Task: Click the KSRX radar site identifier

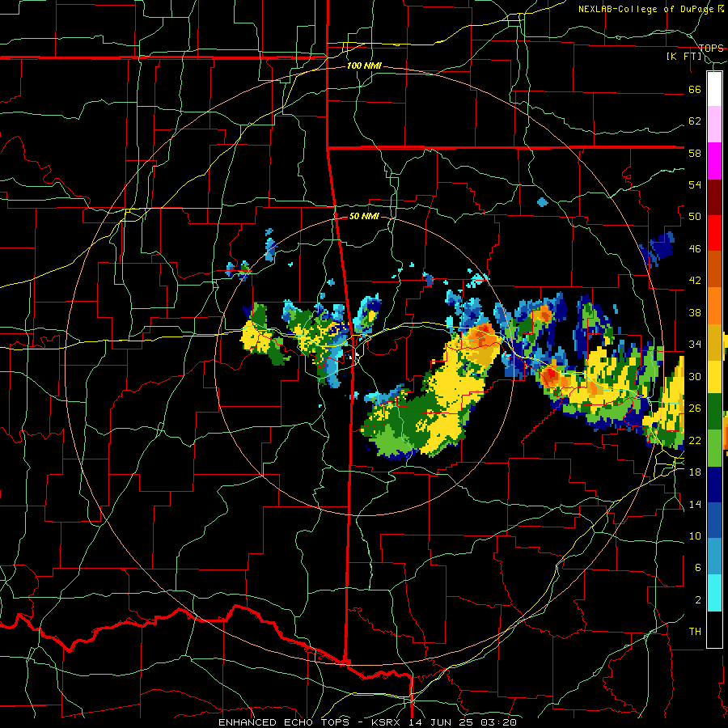Action: (x=387, y=722)
